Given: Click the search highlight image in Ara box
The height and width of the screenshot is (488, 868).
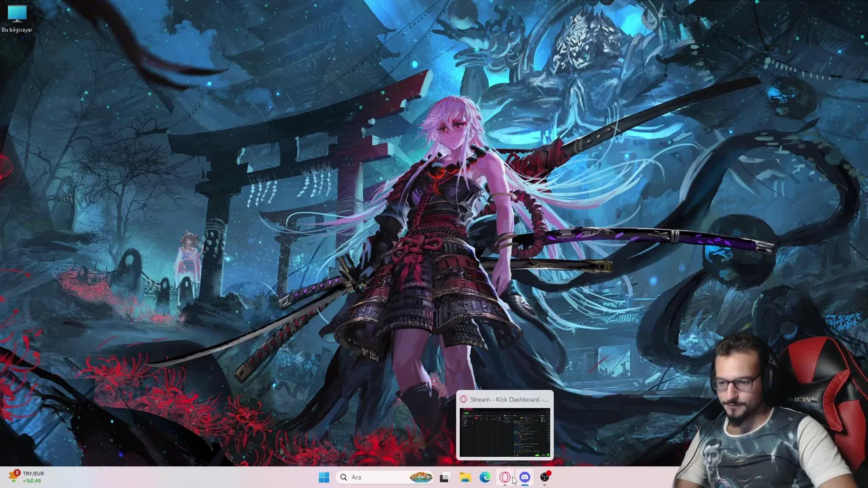Looking at the screenshot, I should tap(421, 477).
